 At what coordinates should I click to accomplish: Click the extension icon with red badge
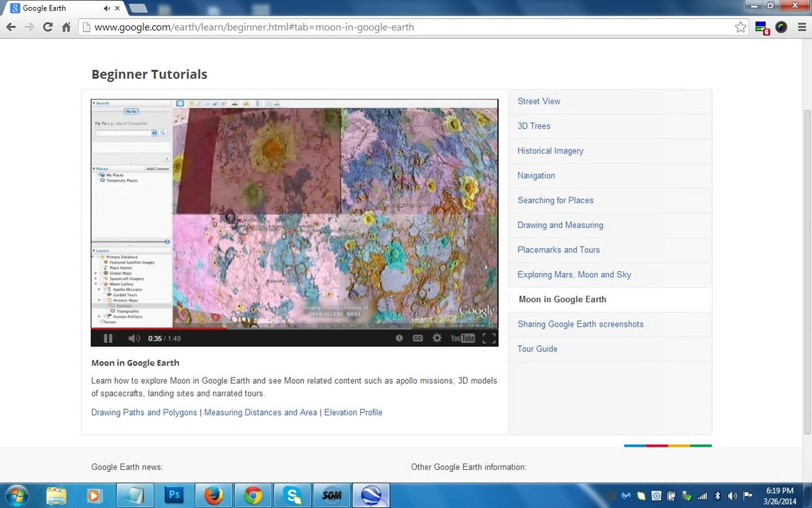coord(762,28)
